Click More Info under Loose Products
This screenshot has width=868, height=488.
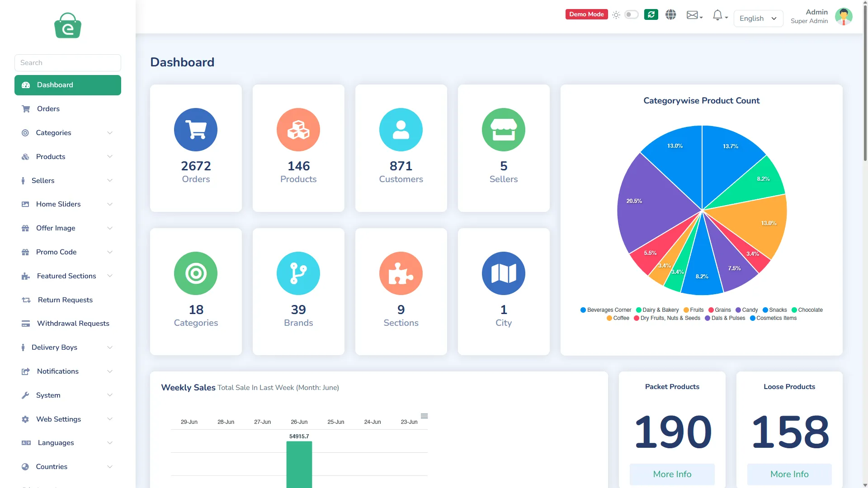coord(789,474)
